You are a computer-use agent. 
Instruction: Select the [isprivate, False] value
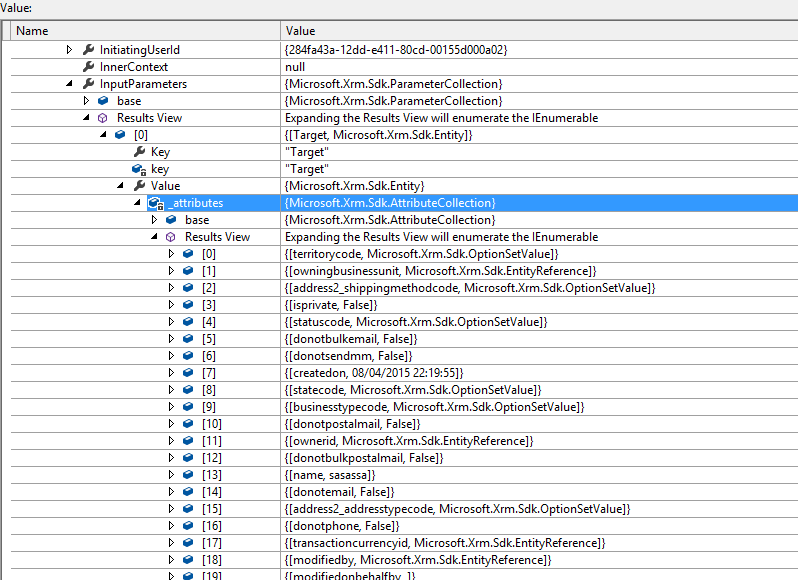331,305
